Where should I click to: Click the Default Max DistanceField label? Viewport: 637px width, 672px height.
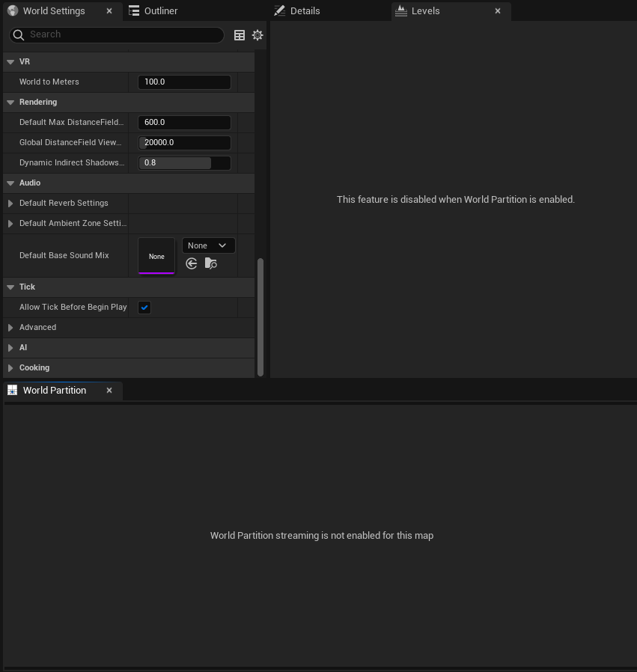(x=71, y=122)
